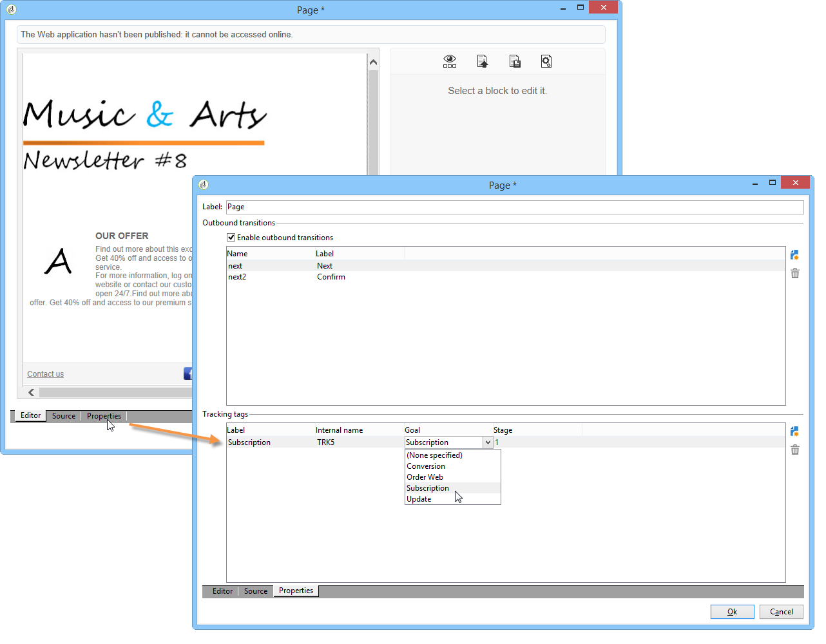
Task: Follow the Contact us link
Action: [x=46, y=374]
